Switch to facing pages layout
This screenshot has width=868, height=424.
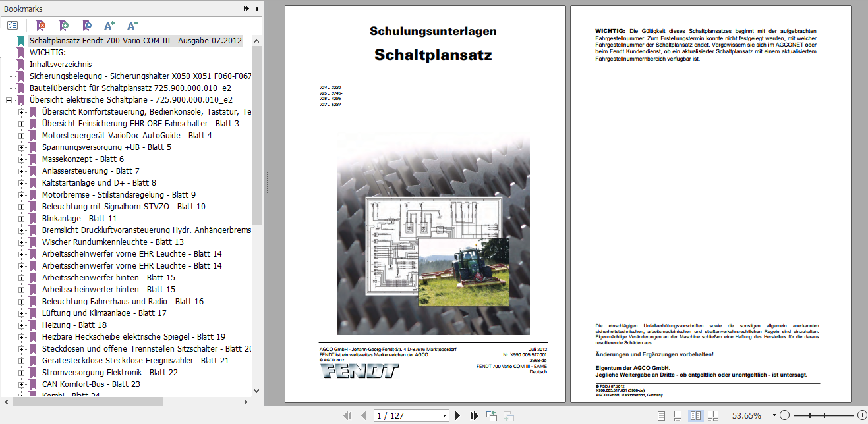point(695,415)
